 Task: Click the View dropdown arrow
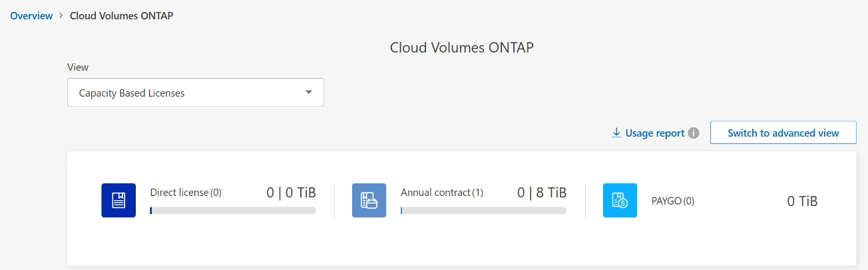[x=308, y=92]
